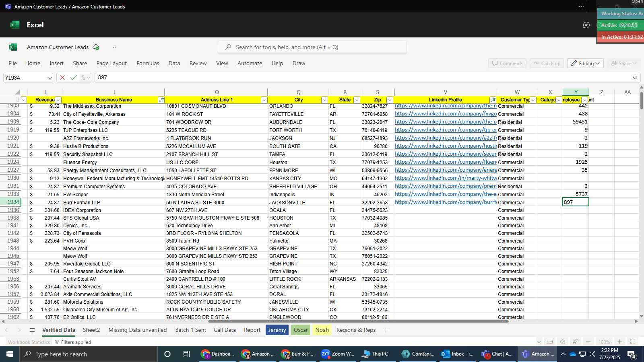The image size is (644, 362).
Task: Click the Comments button
Action: point(507,64)
